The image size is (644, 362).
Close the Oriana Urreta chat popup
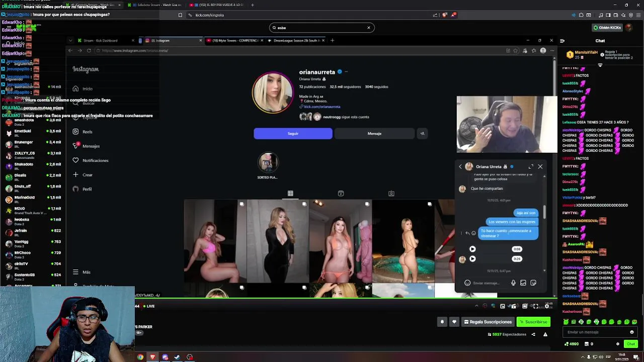click(540, 166)
